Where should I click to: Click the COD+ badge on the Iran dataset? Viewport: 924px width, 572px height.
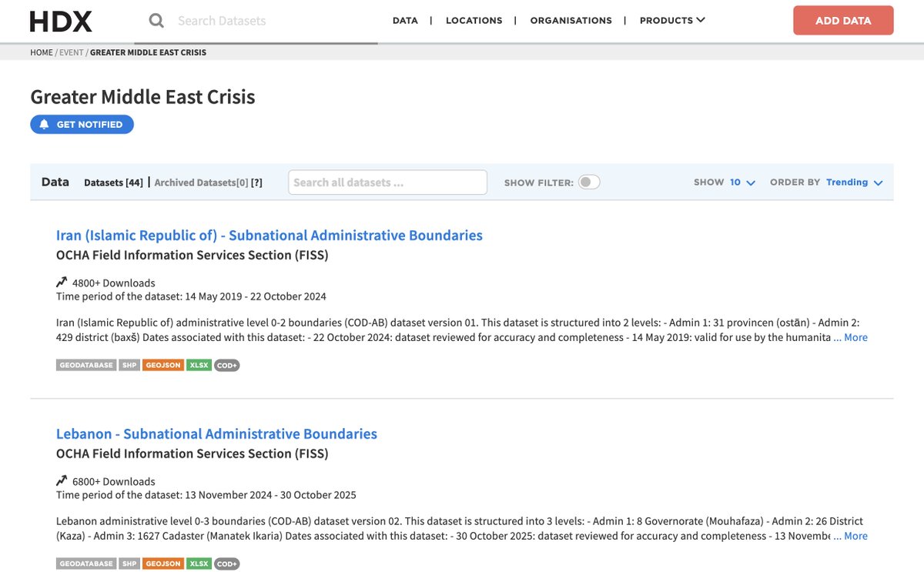pos(226,364)
